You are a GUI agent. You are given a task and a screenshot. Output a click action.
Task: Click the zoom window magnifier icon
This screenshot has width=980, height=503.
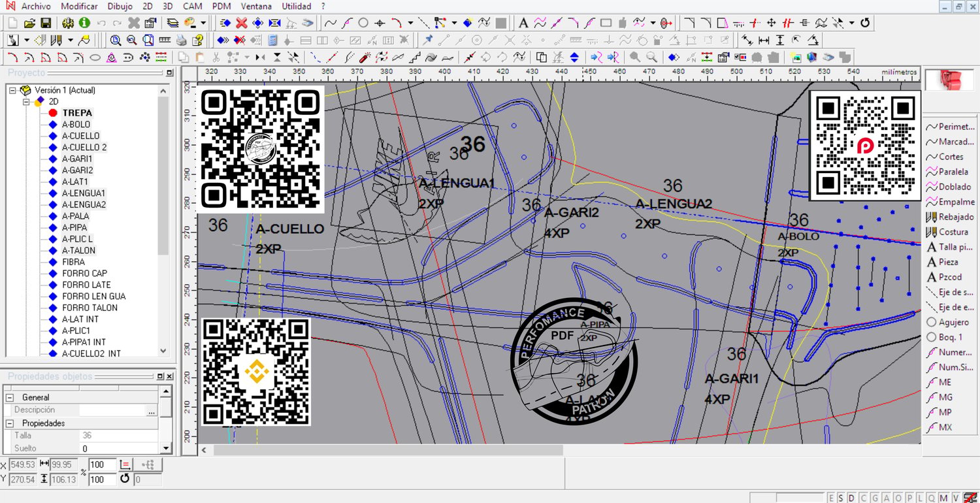click(x=116, y=41)
